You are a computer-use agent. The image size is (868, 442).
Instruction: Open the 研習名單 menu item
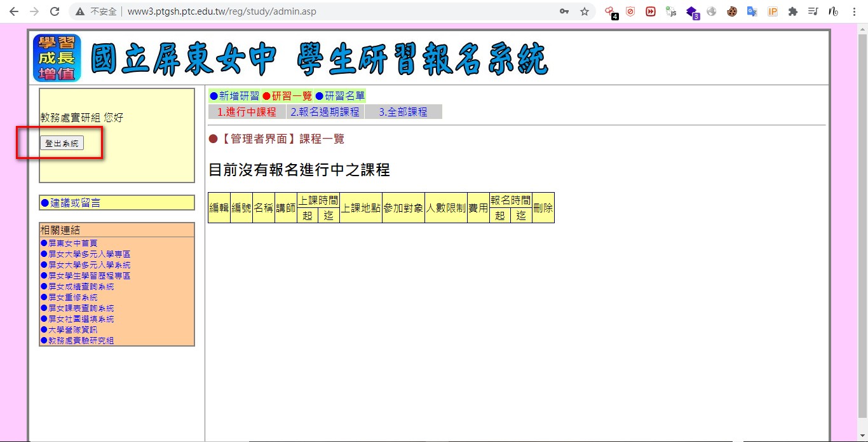pyautogui.click(x=340, y=96)
